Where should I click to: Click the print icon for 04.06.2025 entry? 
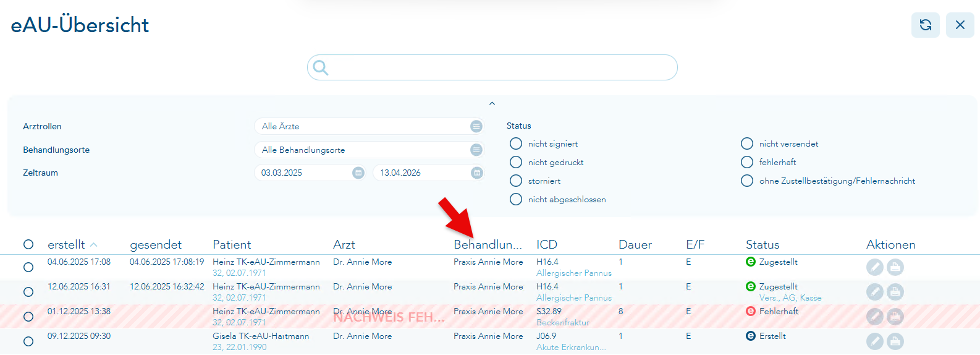pos(895,267)
